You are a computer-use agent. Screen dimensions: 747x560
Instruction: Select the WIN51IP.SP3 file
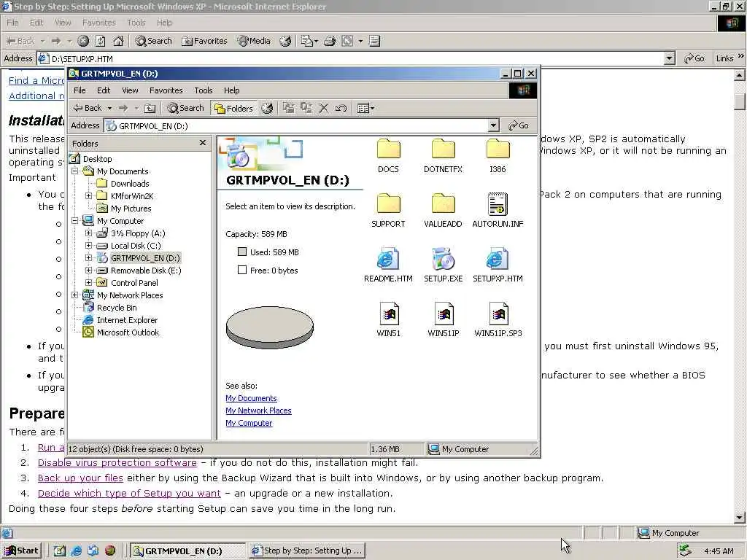click(x=498, y=319)
